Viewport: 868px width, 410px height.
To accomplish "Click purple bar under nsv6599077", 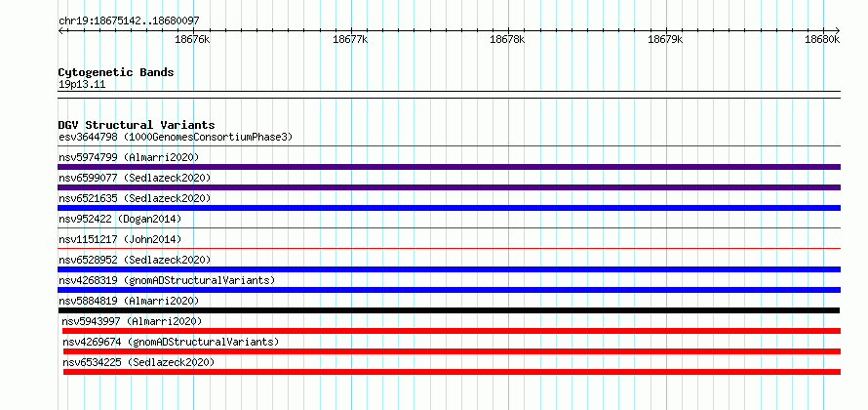I will tap(450, 187).
